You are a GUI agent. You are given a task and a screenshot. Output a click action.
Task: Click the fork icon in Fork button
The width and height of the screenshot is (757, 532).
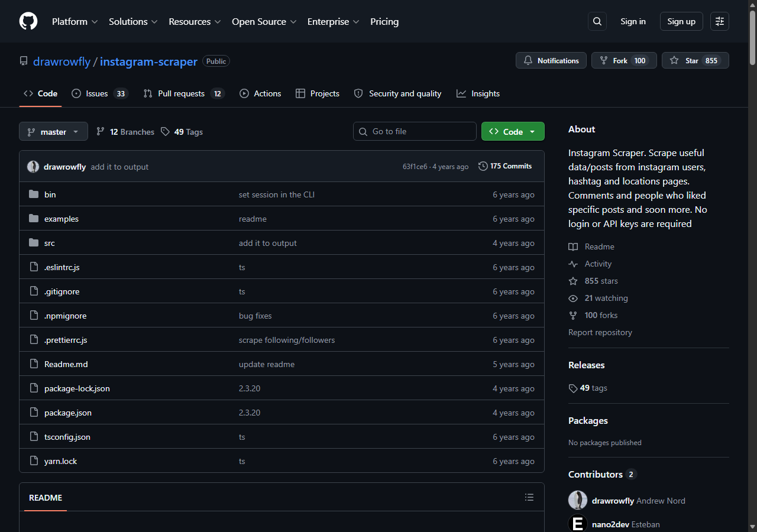pos(604,60)
